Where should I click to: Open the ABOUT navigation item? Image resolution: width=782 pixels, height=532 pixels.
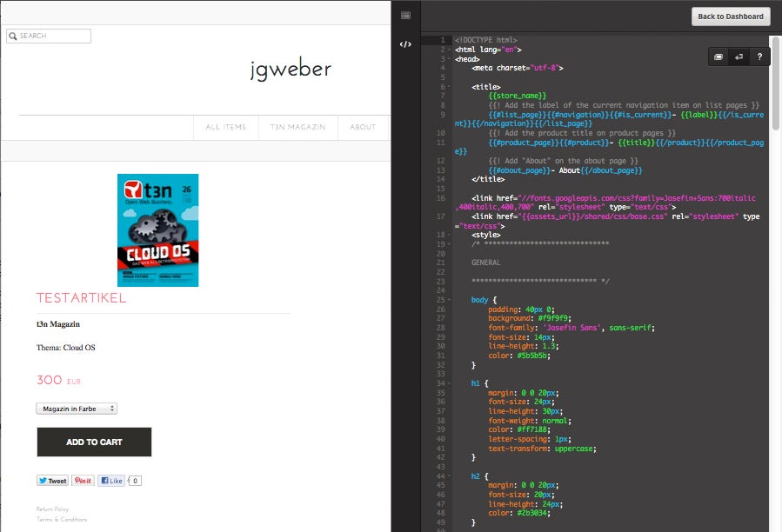(363, 127)
